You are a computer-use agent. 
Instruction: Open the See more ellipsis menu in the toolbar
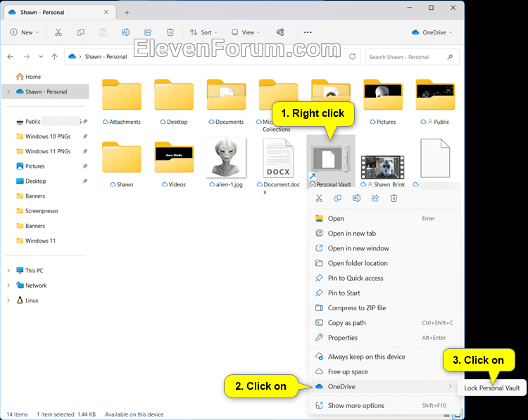coord(308,32)
